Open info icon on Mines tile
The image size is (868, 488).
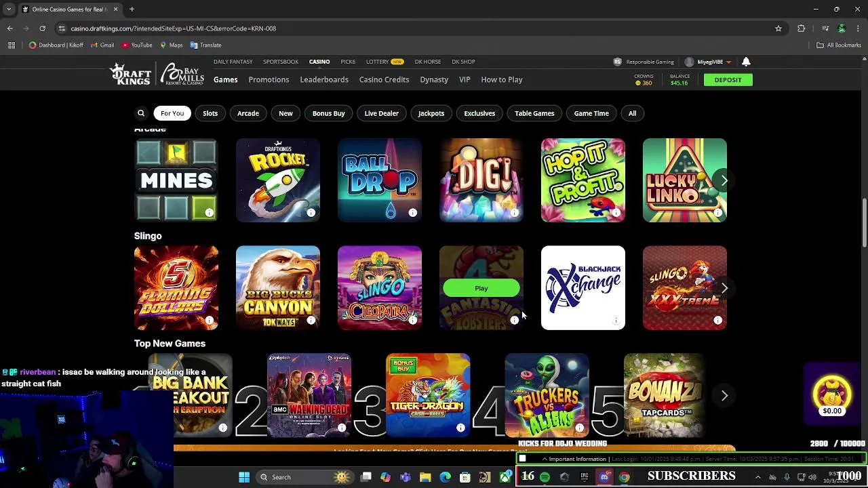210,213
